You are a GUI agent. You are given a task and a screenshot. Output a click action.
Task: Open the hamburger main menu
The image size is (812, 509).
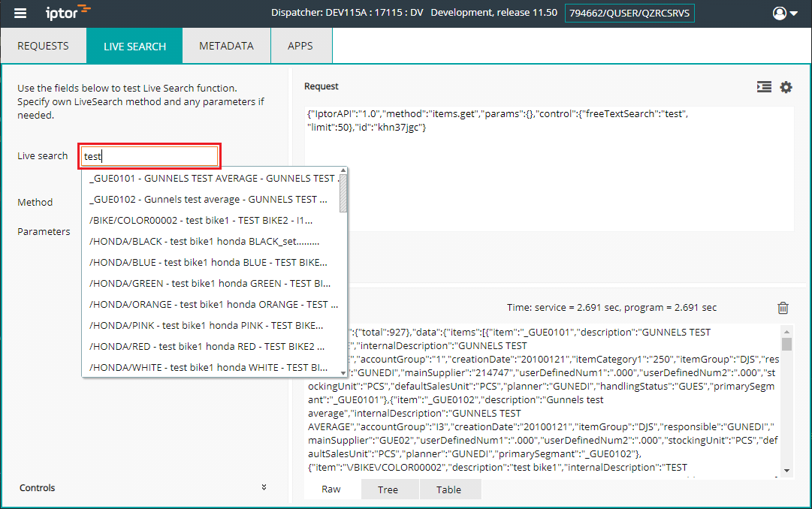[20, 13]
